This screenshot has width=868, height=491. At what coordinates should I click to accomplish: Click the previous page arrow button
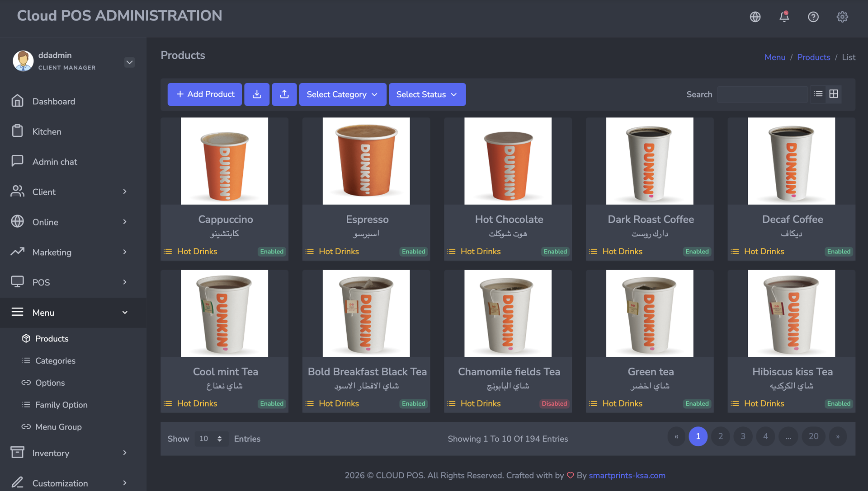click(x=676, y=436)
